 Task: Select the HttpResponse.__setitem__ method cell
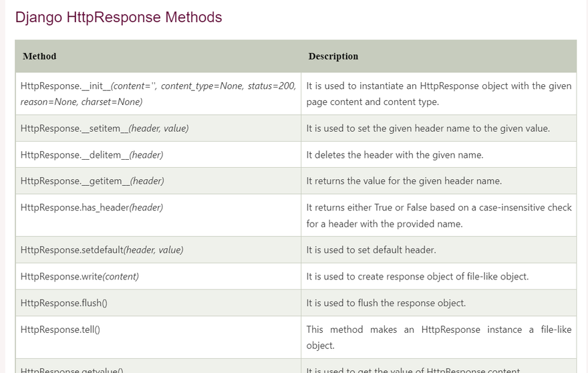(104, 128)
